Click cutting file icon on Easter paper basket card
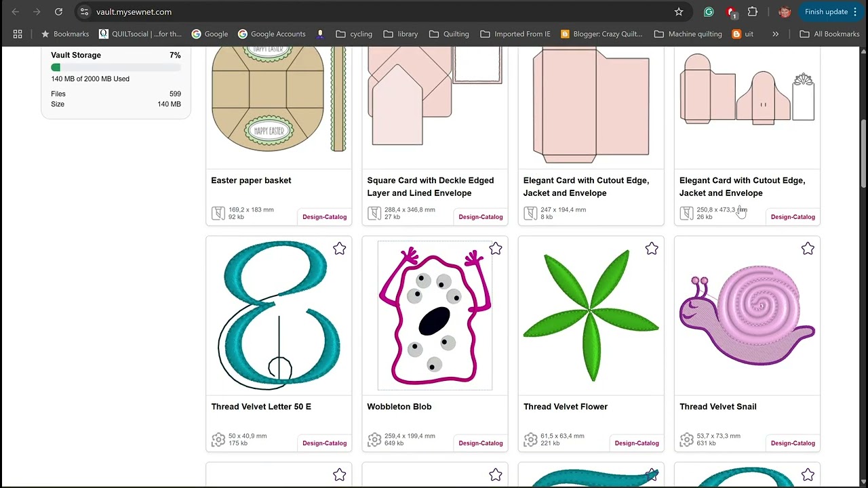 (x=218, y=213)
